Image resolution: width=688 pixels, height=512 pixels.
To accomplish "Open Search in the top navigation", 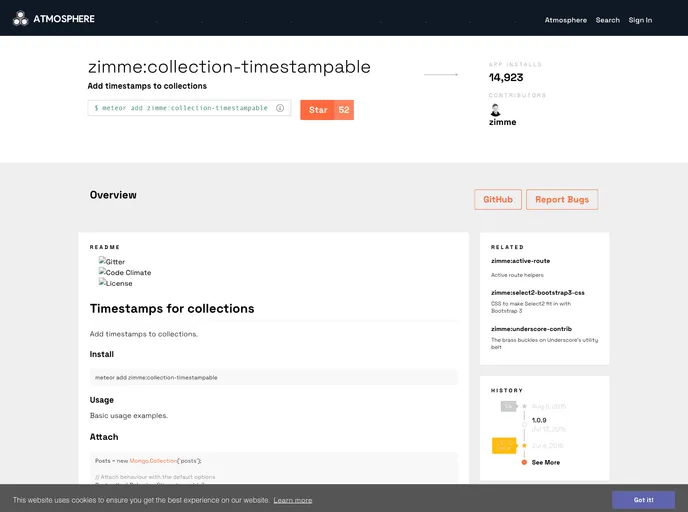I will pos(608,20).
